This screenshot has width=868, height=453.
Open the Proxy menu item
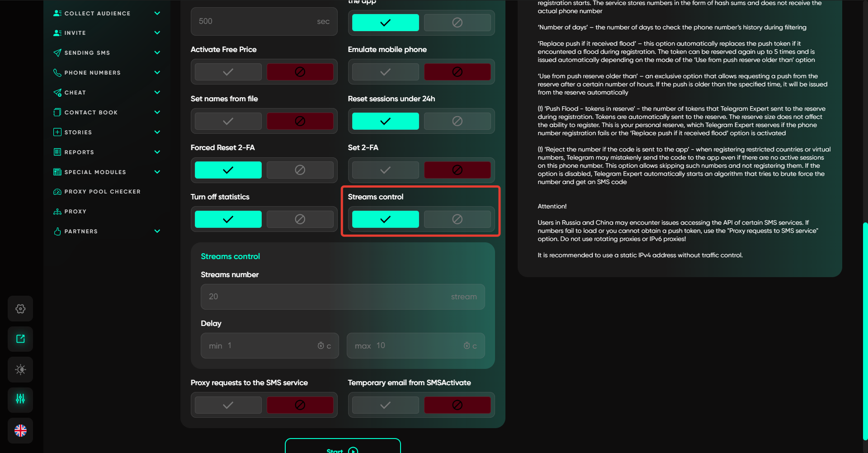(75, 212)
